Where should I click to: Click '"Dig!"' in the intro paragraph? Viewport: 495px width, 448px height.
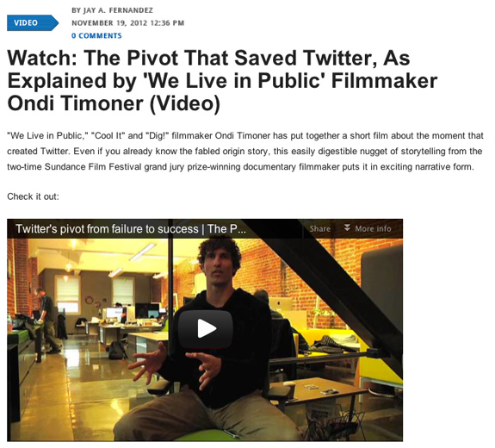click(158, 135)
